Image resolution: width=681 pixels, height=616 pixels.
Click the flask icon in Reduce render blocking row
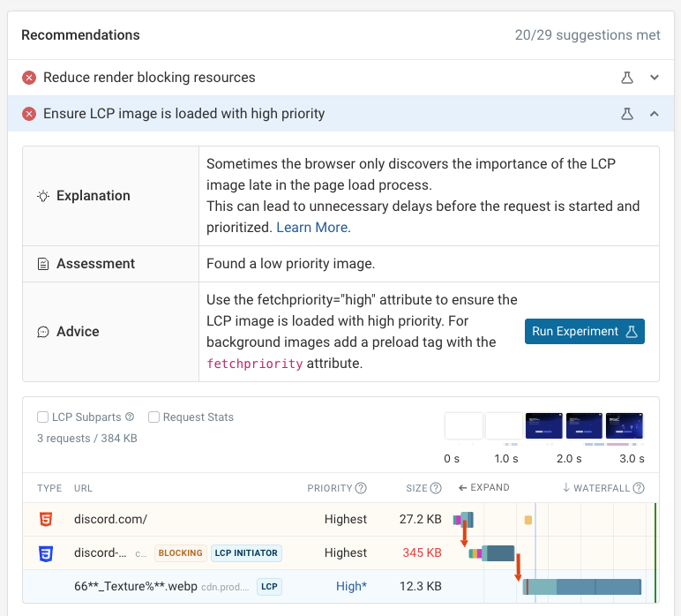626,78
